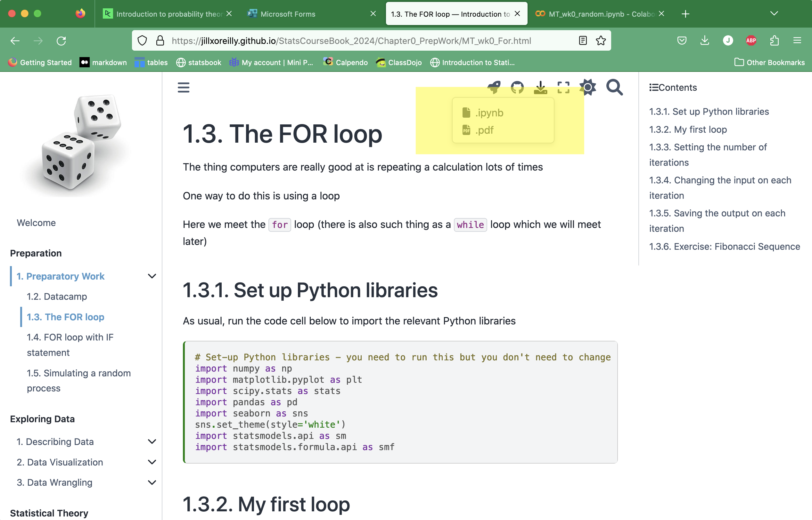
Task: Toggle Firefox reader view icon
Action: pos(583,41)
